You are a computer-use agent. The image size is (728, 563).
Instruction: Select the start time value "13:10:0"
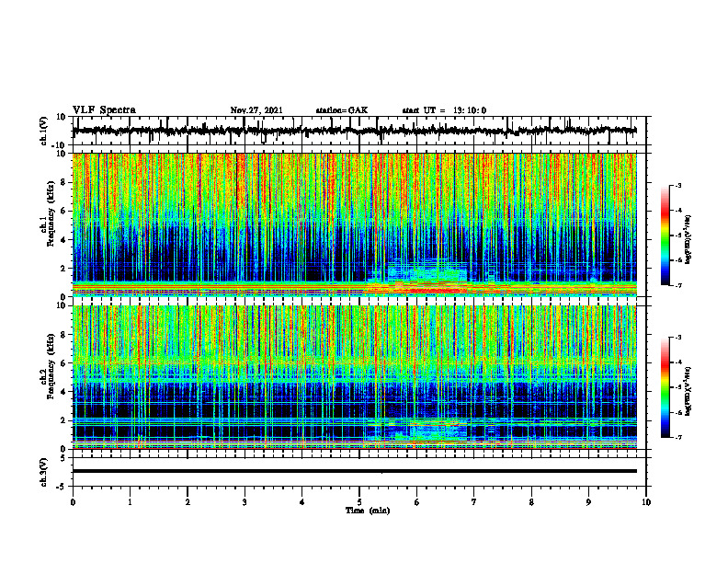click(x=470, y=110)
